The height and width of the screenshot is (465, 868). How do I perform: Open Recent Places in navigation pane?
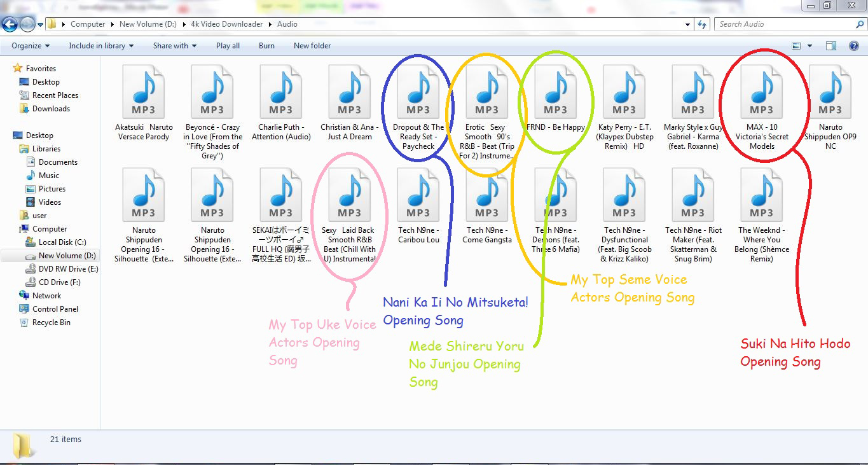[x=55, y=95]
